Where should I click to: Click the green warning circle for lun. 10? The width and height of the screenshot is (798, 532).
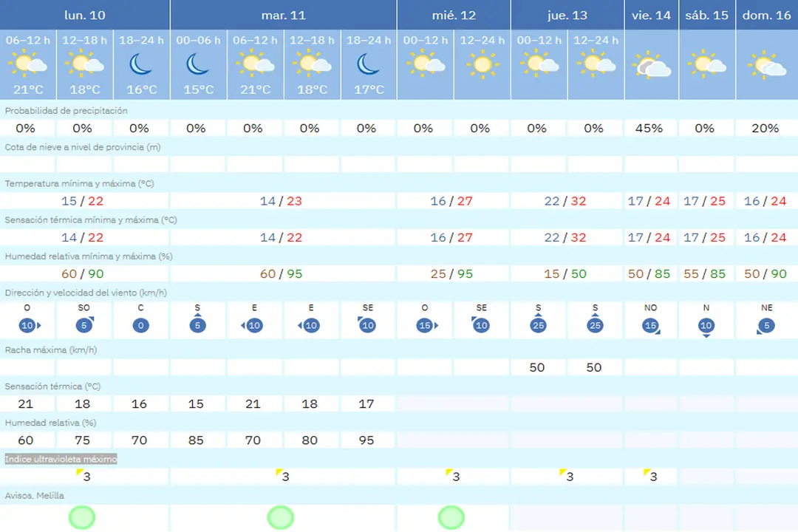(x=82, y=517)
